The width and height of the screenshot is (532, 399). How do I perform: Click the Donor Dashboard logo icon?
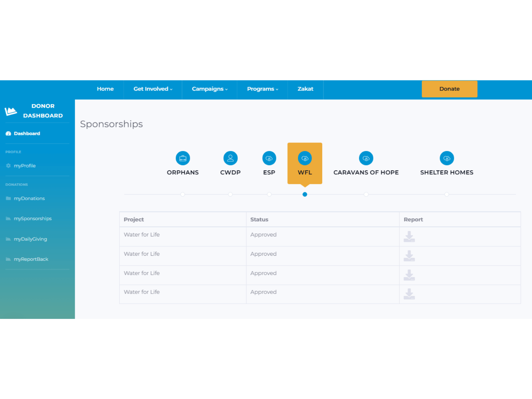11,111
